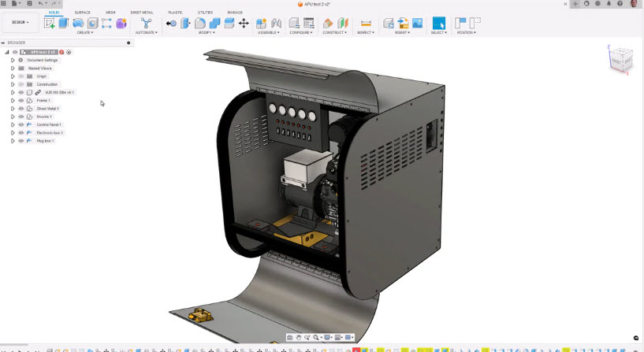The height and width of the screenshot is (352, 644).
Task: Open the Assemble dropdown menu
Action: [269, 32]
